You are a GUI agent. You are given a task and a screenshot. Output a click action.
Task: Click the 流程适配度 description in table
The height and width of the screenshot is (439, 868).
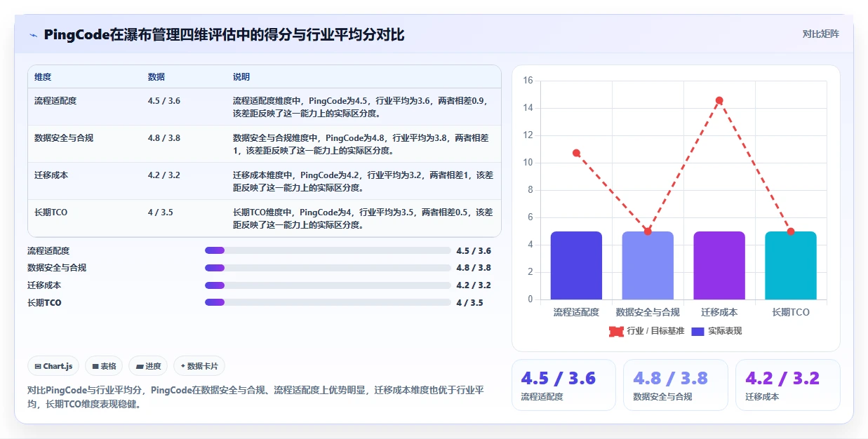pyautogui.click(x=363, y=107)
